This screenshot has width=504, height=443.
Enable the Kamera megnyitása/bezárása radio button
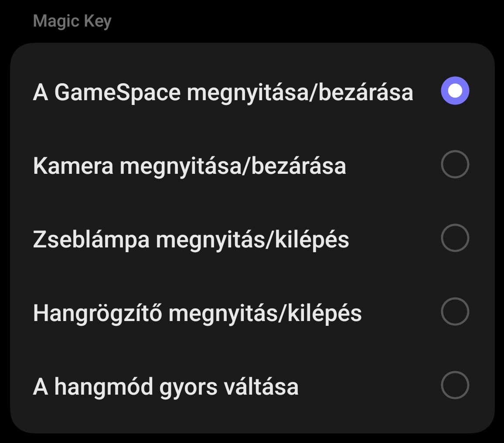coord(455,165)
